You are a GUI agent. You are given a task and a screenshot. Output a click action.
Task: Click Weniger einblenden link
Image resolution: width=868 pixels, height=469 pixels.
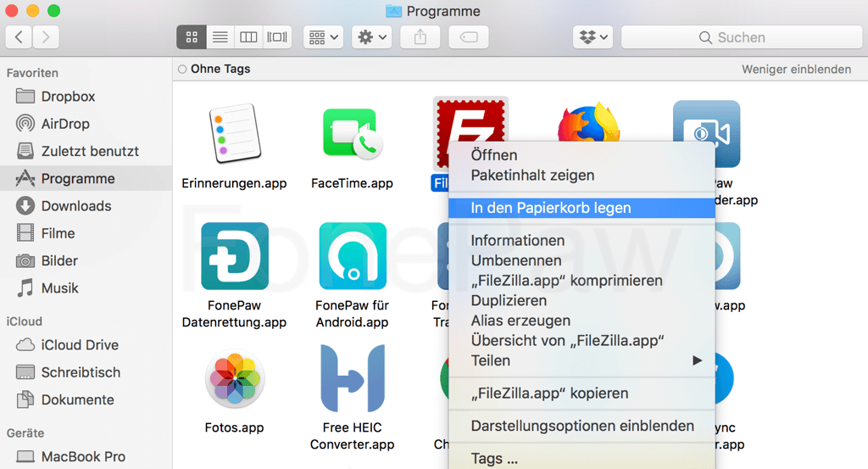coord(796,70)
